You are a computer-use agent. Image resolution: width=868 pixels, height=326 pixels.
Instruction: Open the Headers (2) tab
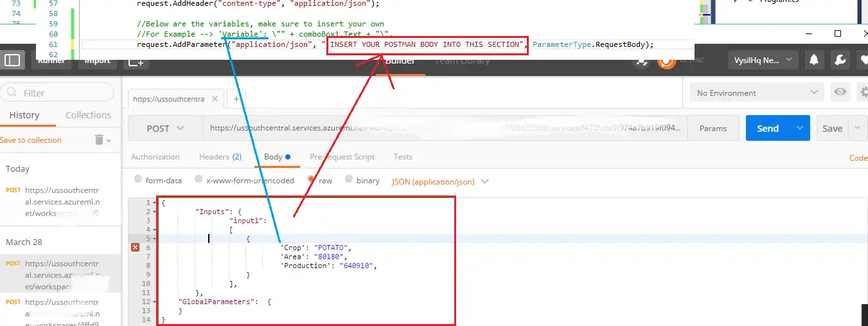point(220,157)
